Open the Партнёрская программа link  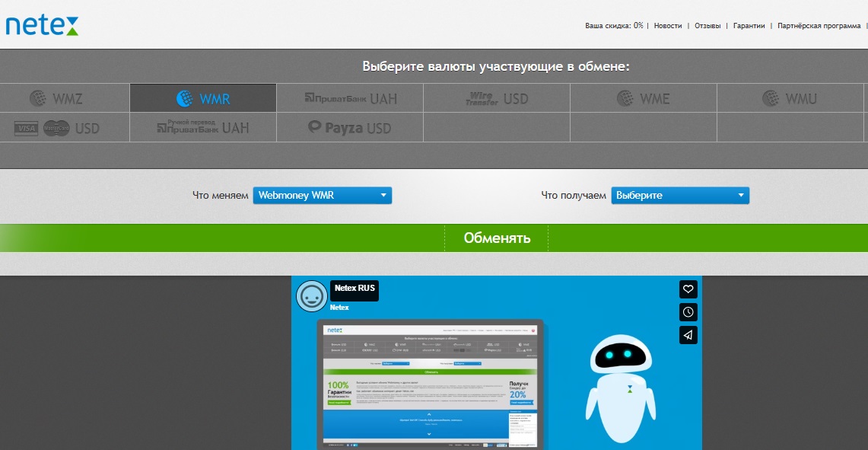819,25
